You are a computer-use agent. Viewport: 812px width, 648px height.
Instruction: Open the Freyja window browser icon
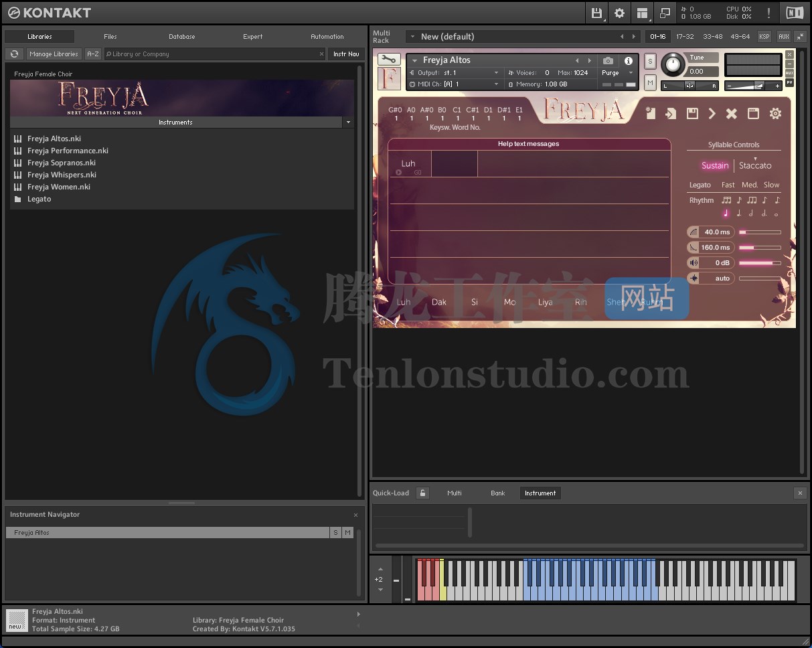(753, 114)
